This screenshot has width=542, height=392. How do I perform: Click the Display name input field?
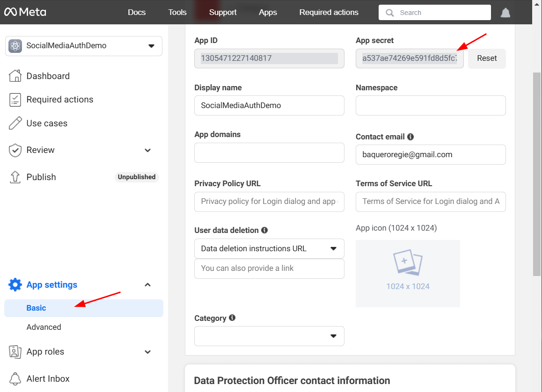269,105
